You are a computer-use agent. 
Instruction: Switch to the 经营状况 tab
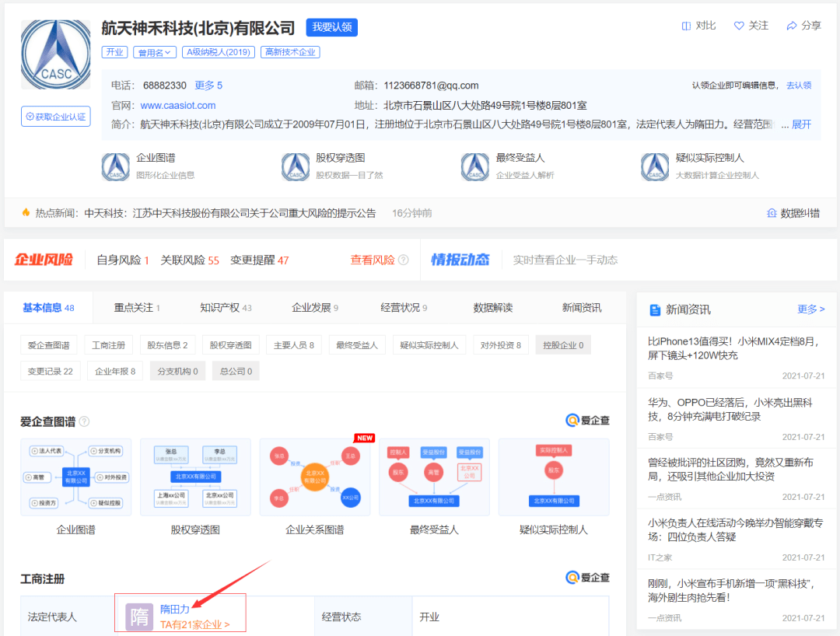pos(404,308)
